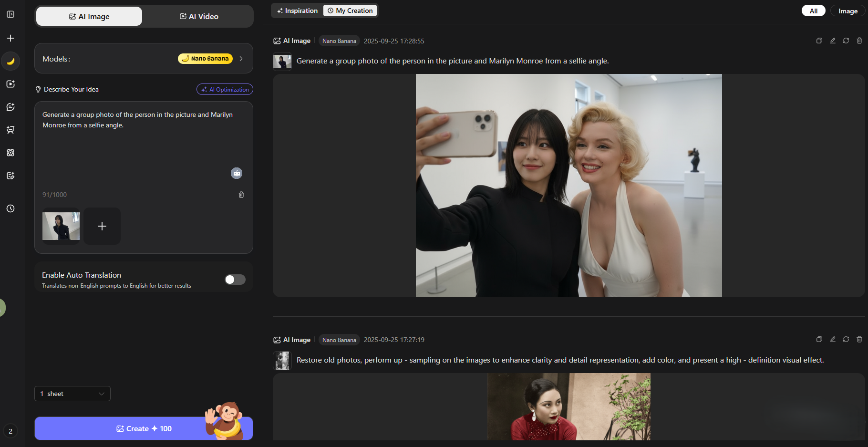Image resolution: width=868 pixels, height=447 pixels.
Task: Open the sheet count dropdown
Action: click(x=72, y=394)
